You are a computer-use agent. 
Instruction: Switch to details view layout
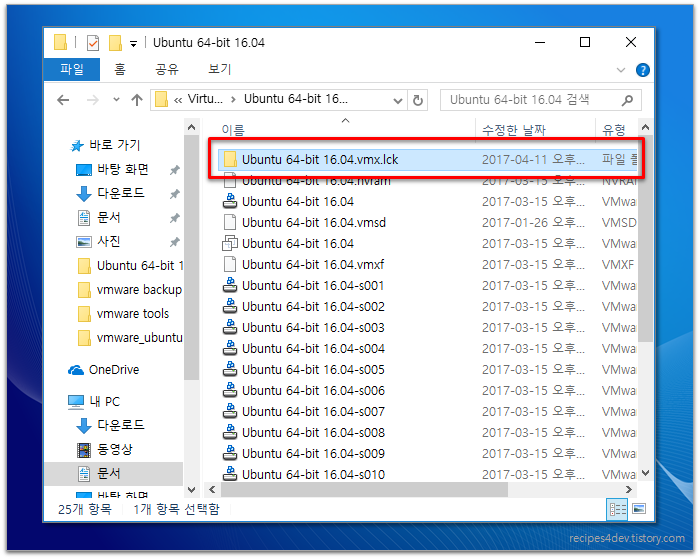coord(617,509)
